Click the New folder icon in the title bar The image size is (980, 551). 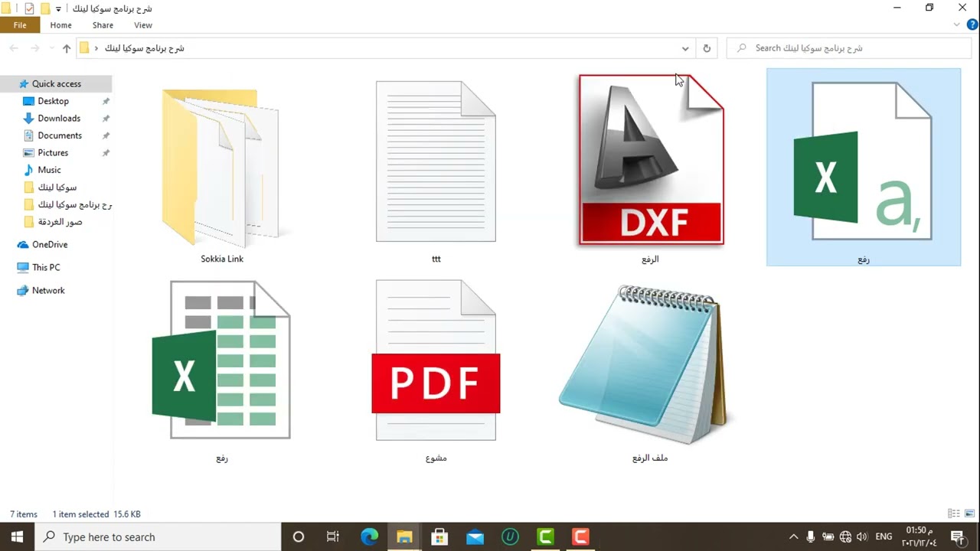pyautogui.click(x=44, y=8)
